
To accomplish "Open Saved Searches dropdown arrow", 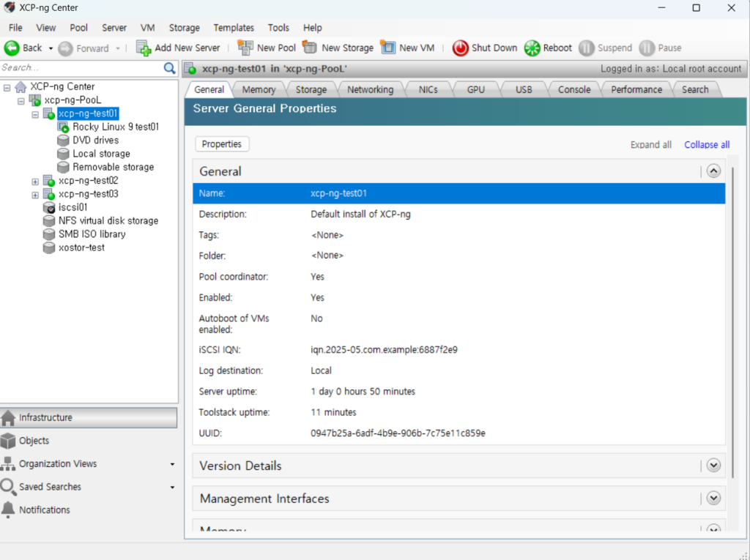I will pos(172,488).
